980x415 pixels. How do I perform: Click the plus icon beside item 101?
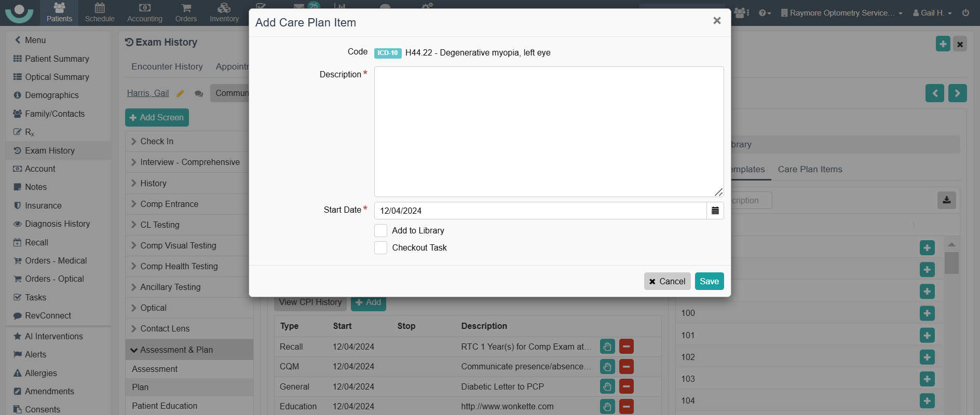point(927,335)
